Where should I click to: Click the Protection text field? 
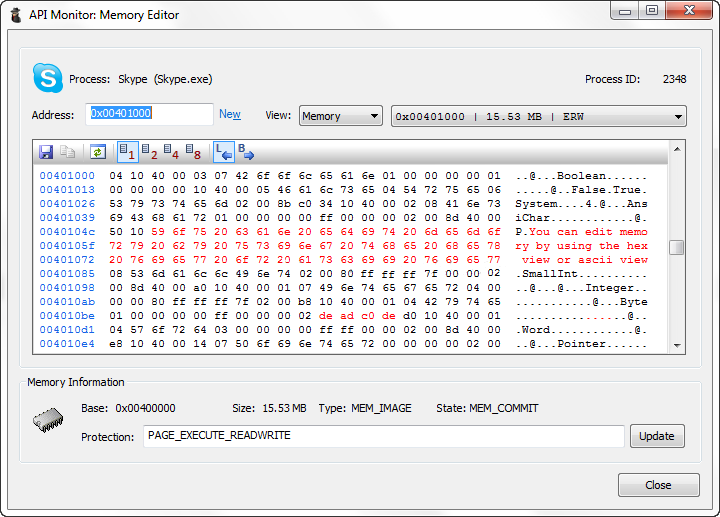[x=383, y=436]
